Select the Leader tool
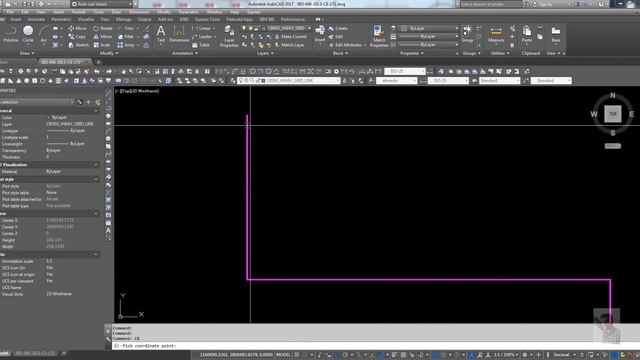This screenshot has height=360, width=640. point(202,36)
